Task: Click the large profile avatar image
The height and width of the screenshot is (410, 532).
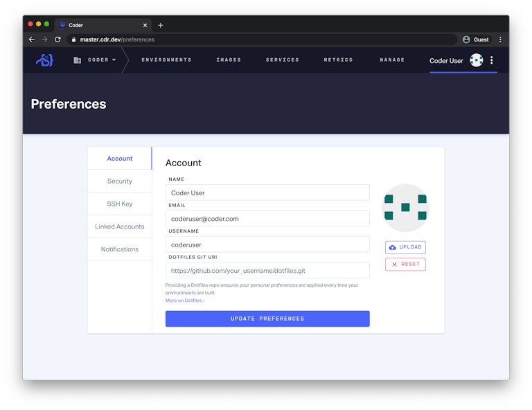Action: [x=405, y=208]
